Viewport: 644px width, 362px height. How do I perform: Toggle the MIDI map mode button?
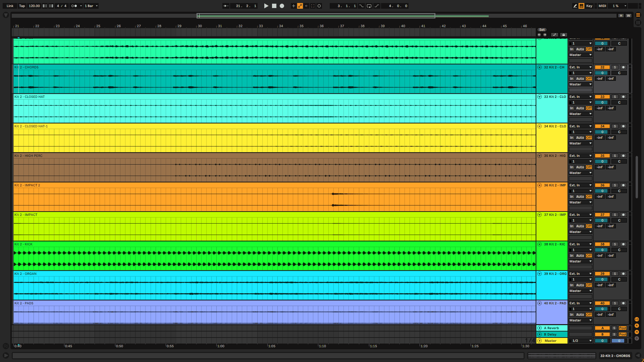[602, 6]
